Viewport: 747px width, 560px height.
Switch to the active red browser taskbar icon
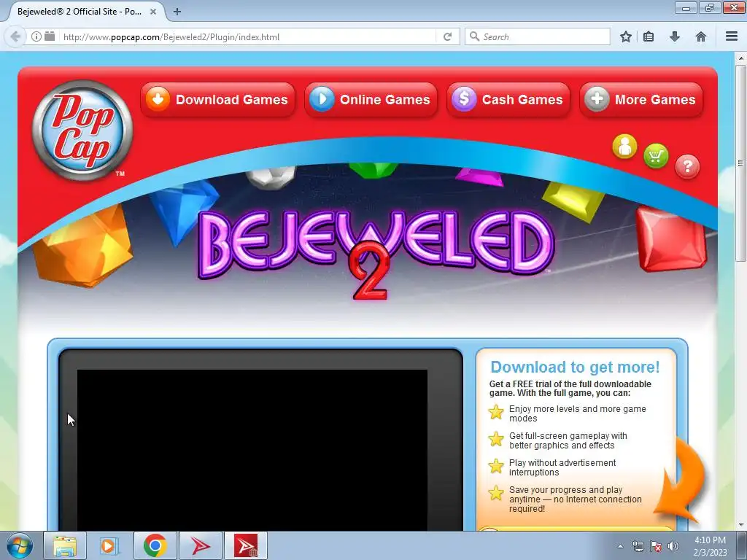coord(246,545)
